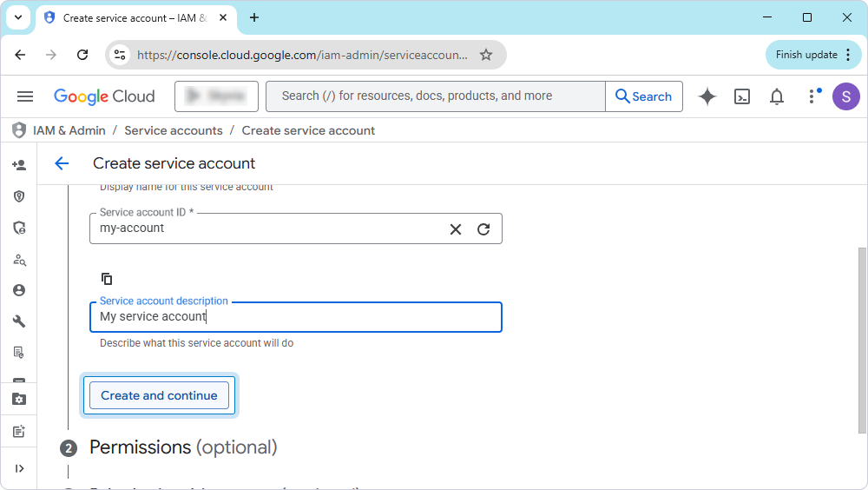Go to Service accounts breadcrumb
This screenshot has height=490, width=868.
[174, 131]
